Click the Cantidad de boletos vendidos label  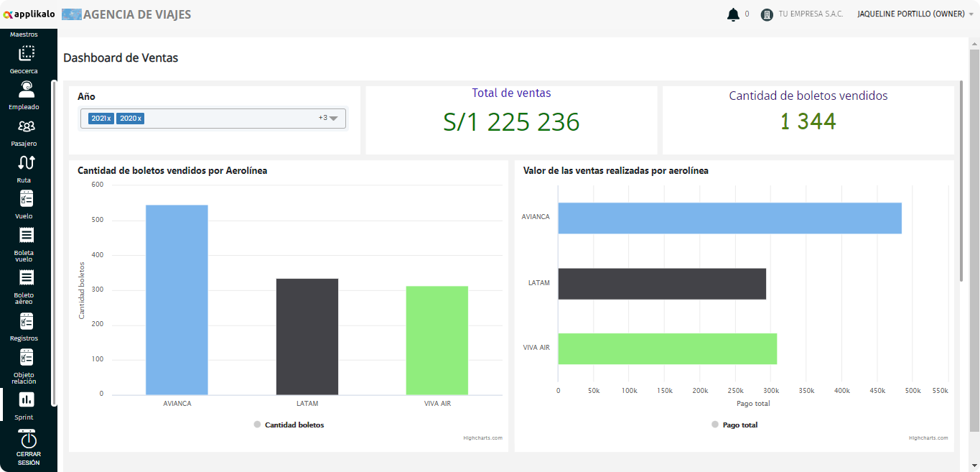[808, 96]
